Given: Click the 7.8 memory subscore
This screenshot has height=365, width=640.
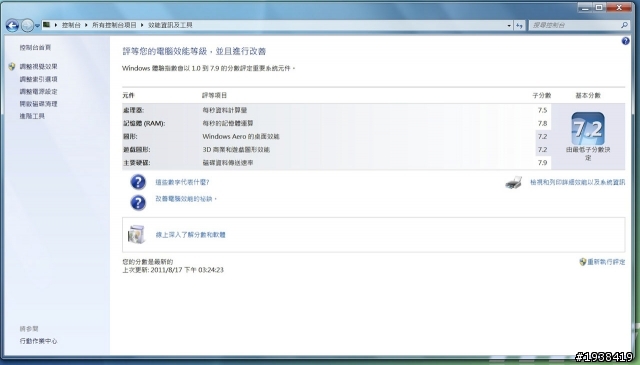Looking at the screenshot, I should pos(542,123).
